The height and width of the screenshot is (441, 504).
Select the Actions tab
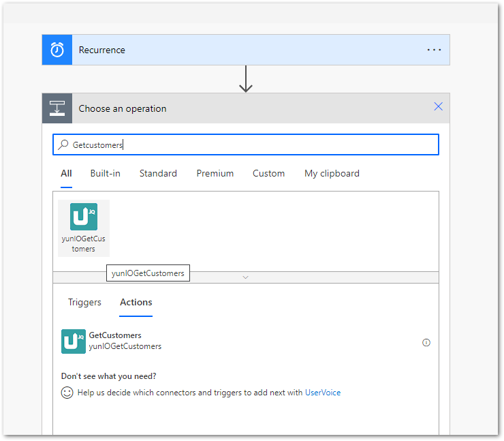coord(136,303)
